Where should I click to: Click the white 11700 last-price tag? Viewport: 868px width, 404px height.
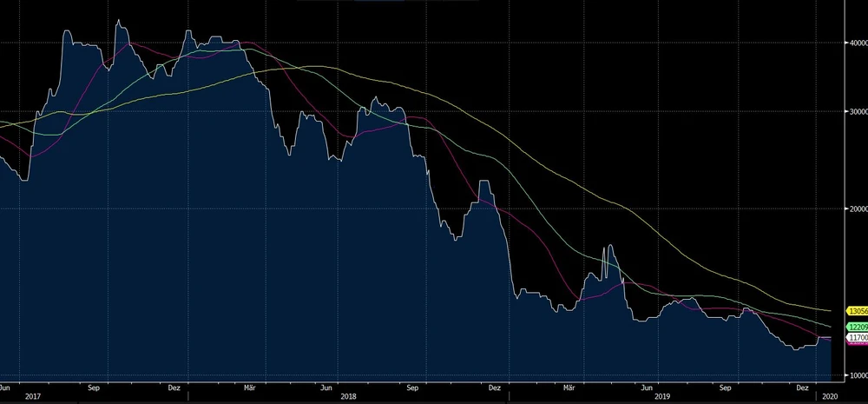coord(858,337)
